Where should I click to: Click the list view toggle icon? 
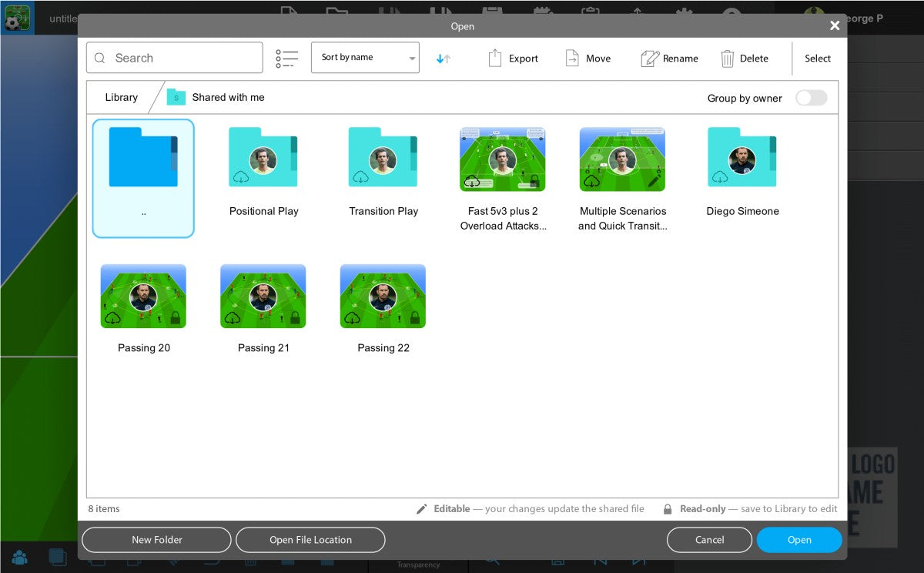tap(286, 59)
